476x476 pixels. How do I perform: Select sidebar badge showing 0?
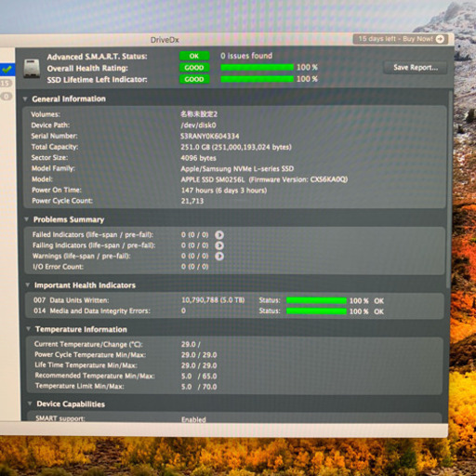(x=6, y=97)
